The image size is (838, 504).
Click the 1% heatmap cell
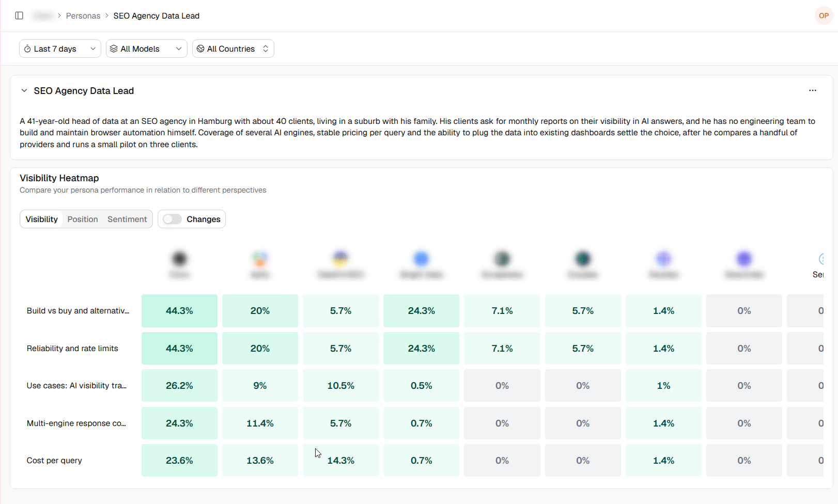pos(663,386)
